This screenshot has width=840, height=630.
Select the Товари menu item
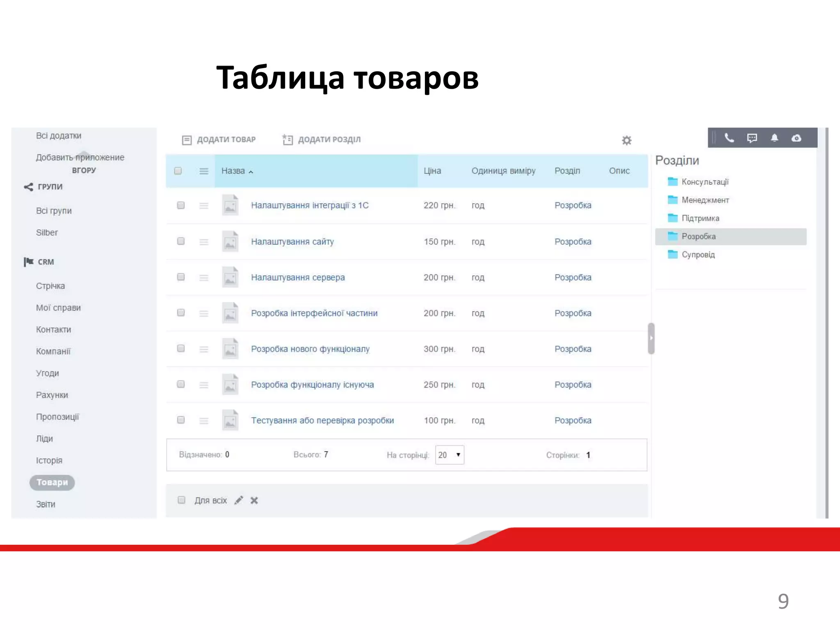click(52, 482)
